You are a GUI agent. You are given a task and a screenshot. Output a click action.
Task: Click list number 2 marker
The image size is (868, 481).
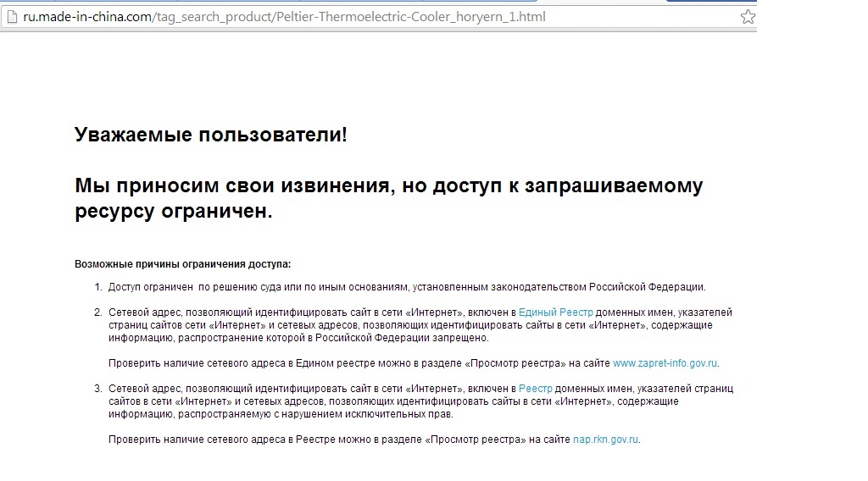point(97,312)
